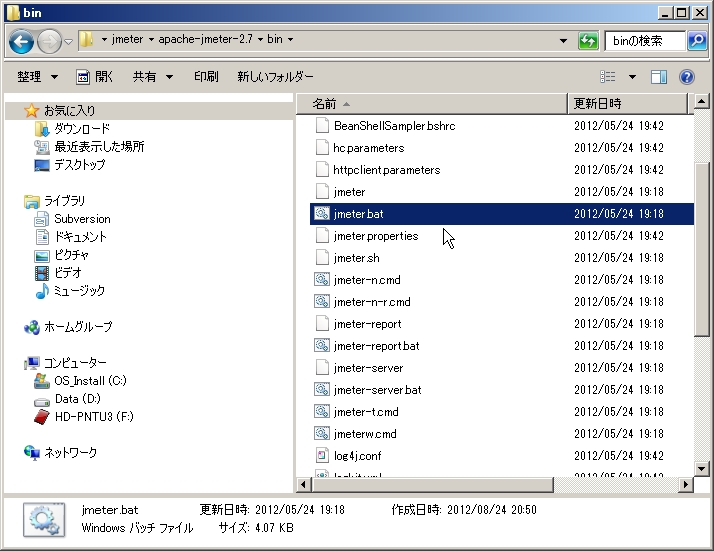Image resolution: width=714 pixels, height=551 pixels.
Task: Click the 印刷 button
Action: [x=206, y=77]
